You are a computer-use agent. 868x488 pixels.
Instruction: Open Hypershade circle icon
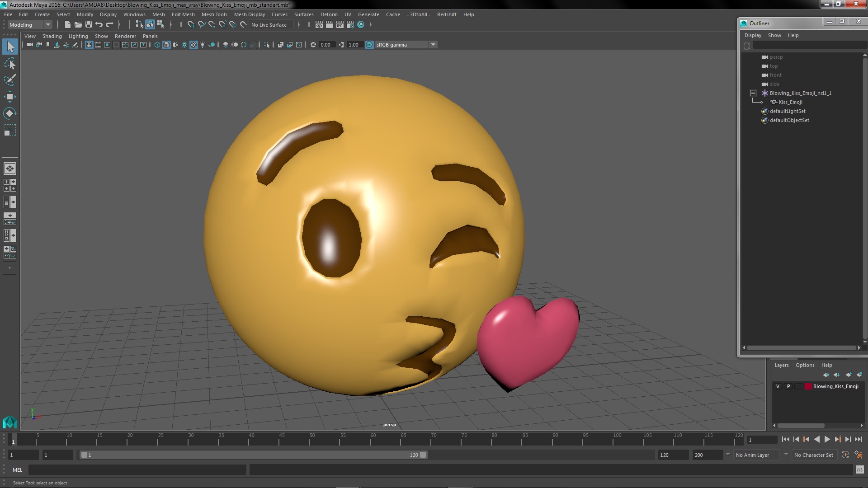point(361,25)
